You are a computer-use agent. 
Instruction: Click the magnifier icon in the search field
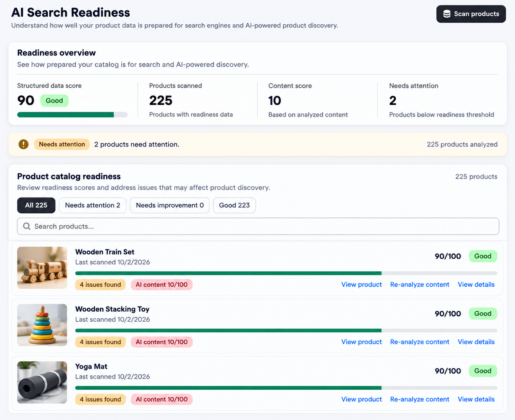(27, 226)
